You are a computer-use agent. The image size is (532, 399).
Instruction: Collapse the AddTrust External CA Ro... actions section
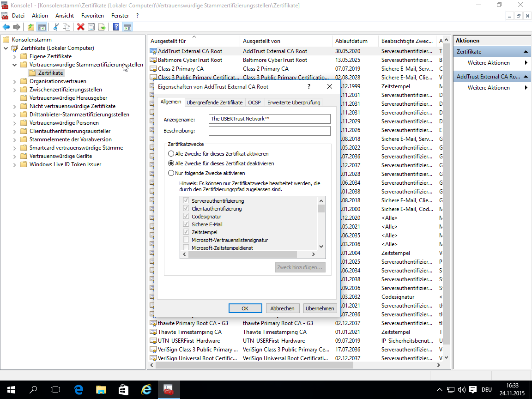526,77
